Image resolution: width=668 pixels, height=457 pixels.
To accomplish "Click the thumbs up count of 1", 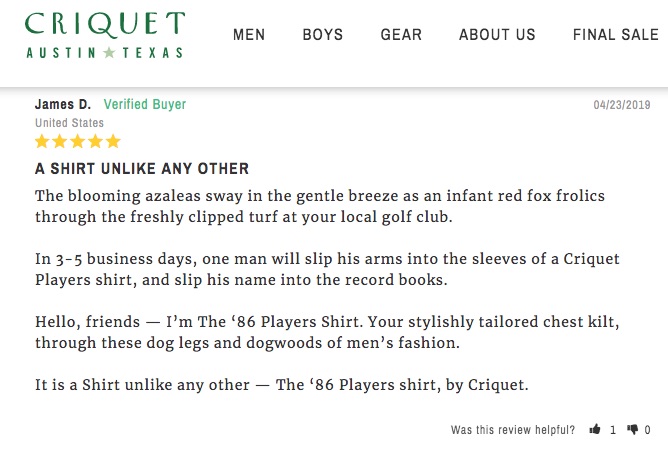I will 613,430.
